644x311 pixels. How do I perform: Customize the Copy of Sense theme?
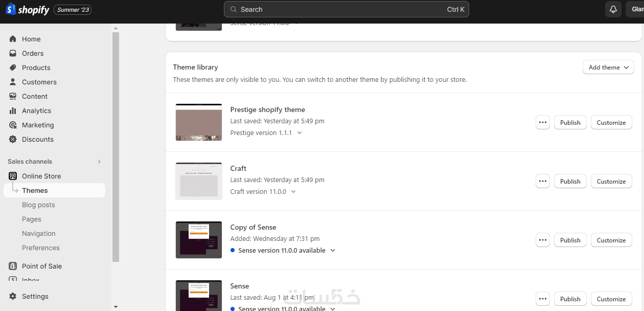pyautogui.click(x=611, y=240)
